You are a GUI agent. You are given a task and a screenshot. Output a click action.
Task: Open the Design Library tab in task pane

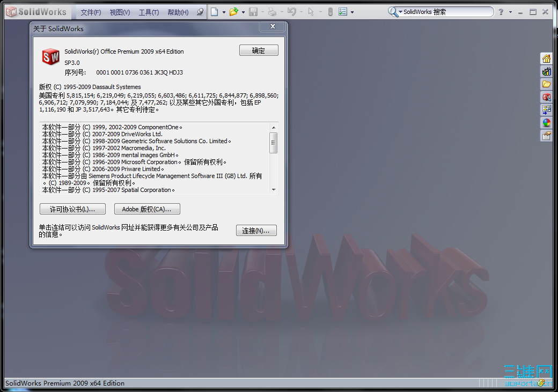coord(546,71)
